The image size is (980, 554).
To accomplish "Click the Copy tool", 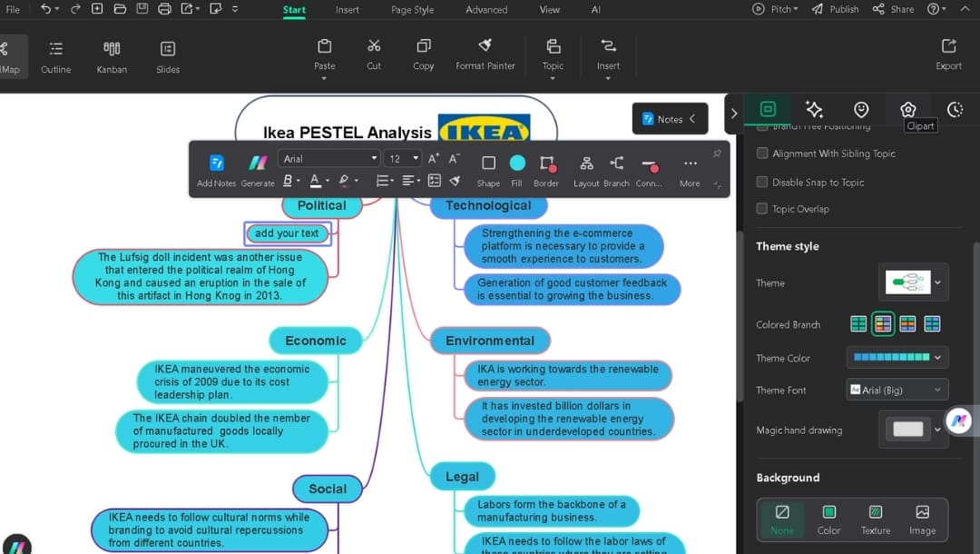I will click(x=423, y=55).
